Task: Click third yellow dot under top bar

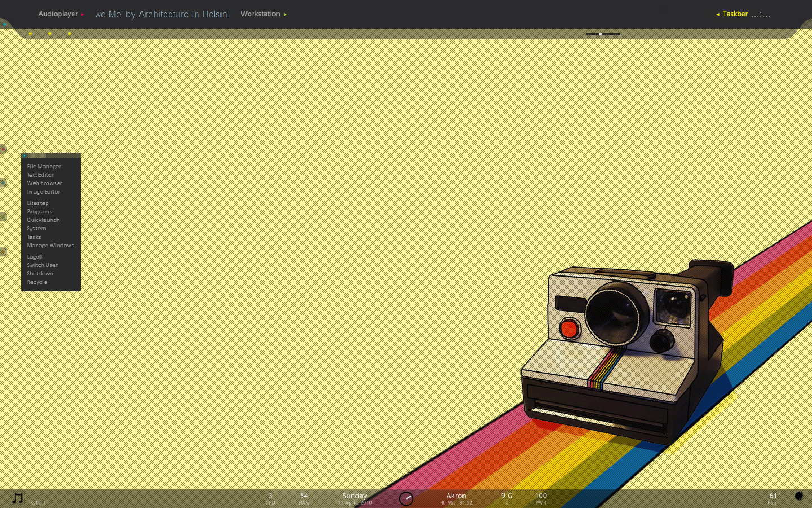Action: pos(69,33)
